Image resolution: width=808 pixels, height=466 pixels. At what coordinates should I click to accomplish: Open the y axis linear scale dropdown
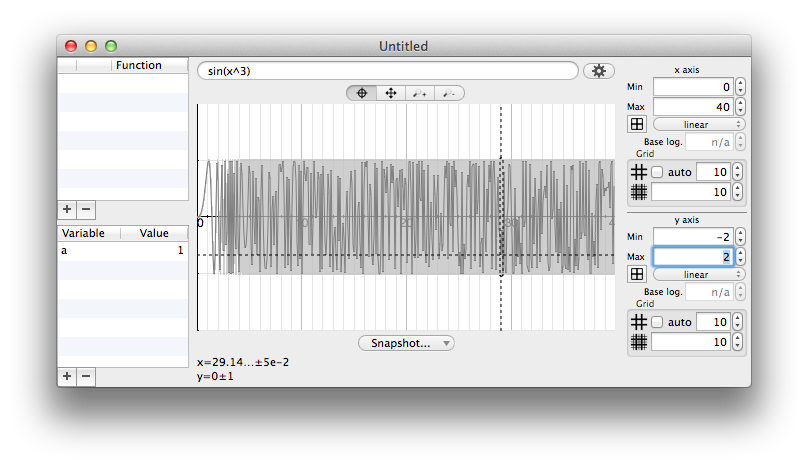[699, 274]
